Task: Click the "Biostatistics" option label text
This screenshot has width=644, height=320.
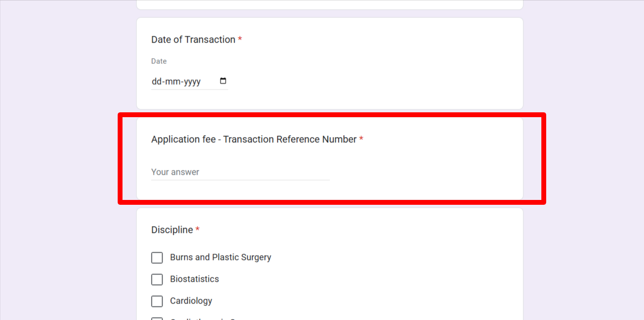Action: point(194,279)
